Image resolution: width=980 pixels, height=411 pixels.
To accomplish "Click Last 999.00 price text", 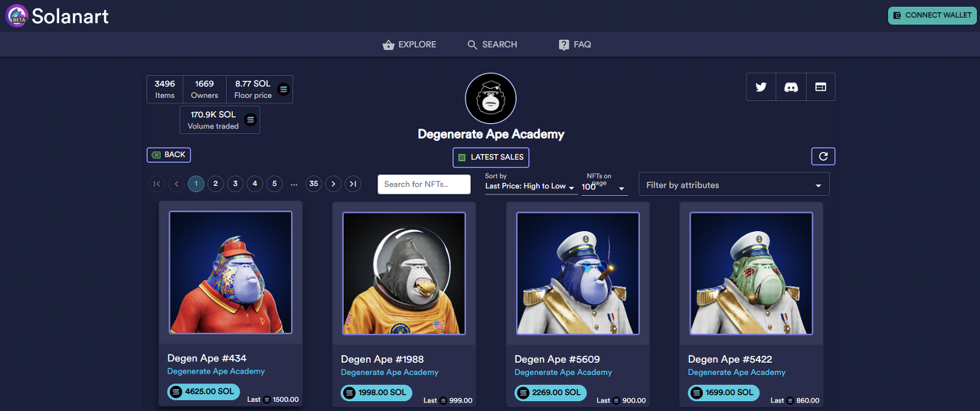I will (446, 400).
